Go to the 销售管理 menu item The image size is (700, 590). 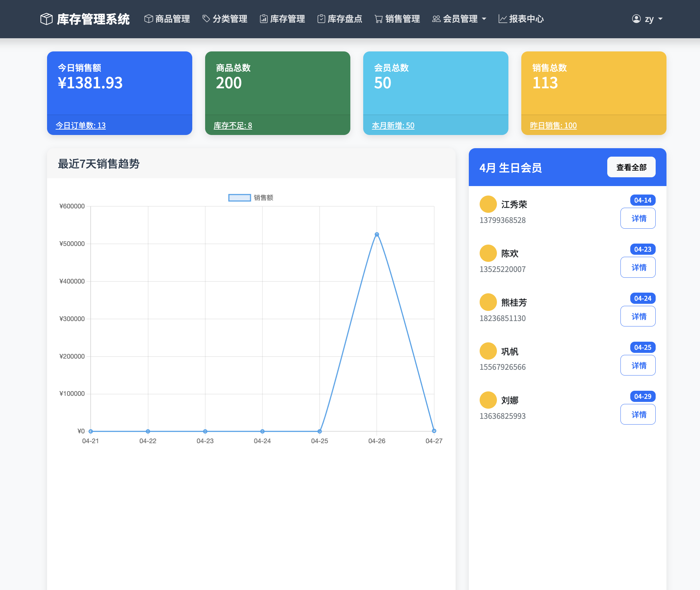pos(402,19)
